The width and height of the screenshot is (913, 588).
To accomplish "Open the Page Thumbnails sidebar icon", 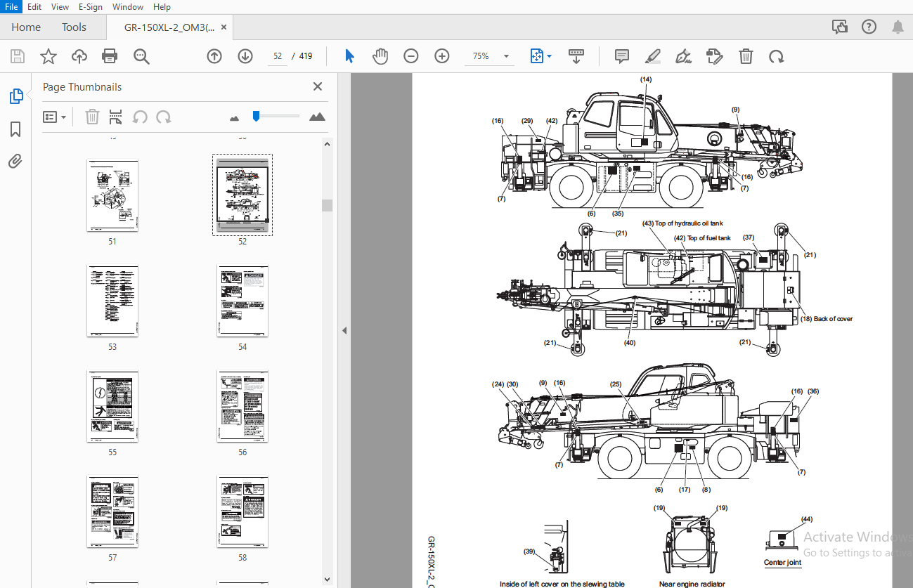I will click(16, 96).
